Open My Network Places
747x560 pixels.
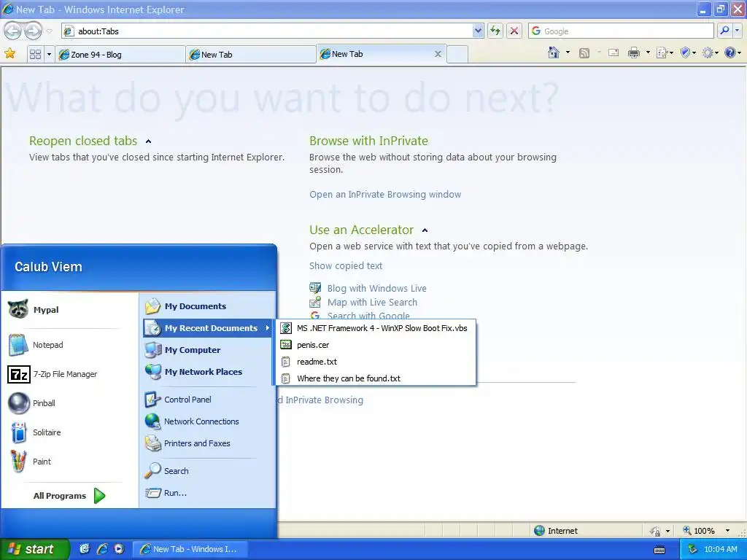(x=207, y=372)
